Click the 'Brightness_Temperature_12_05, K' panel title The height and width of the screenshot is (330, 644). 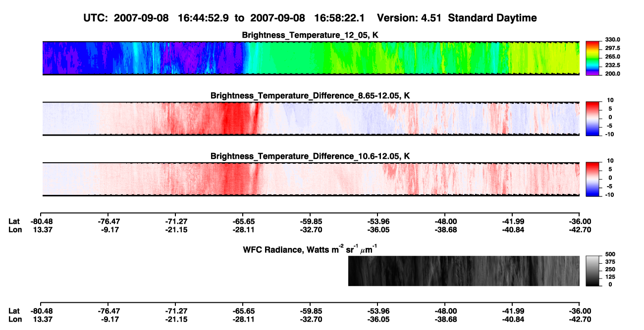[311, 35]
